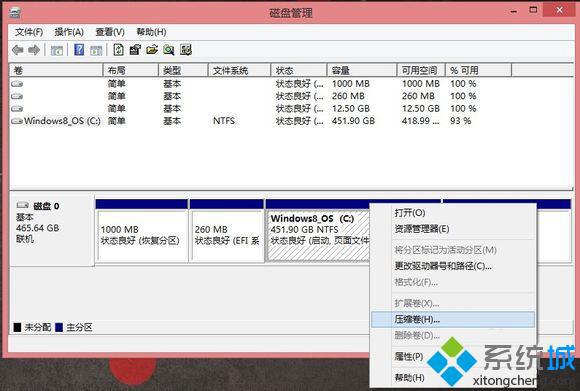The image size is (580, 391).
Task: Toggle the console tree pane icon
Action: (x=57, y=50)
